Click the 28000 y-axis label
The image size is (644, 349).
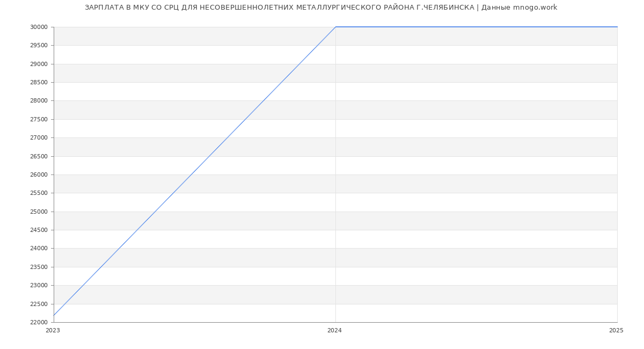(39, 101)
